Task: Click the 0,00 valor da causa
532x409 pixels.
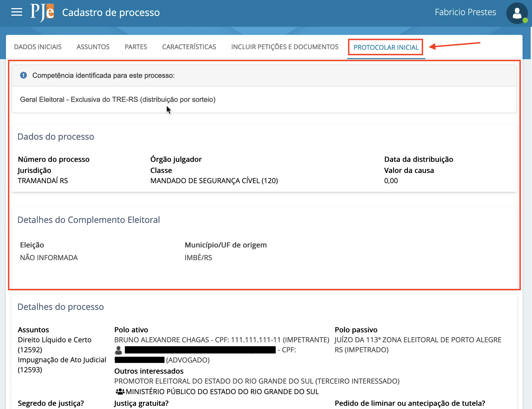Action: click(x=391, y=181)
